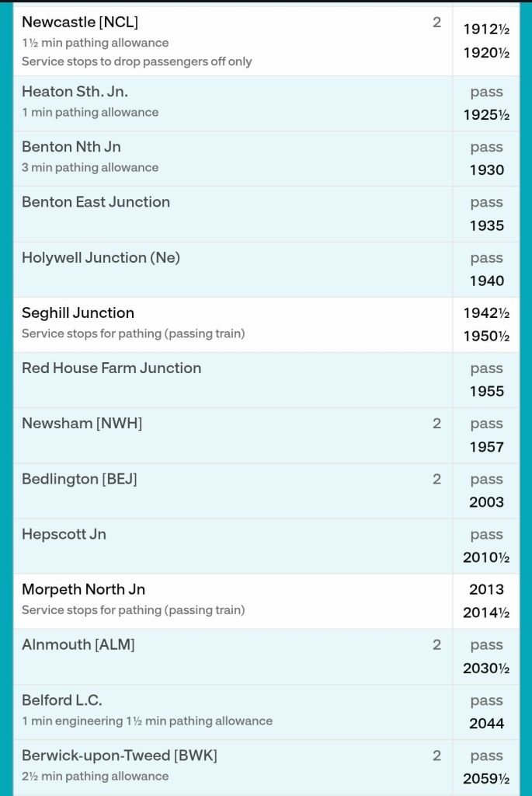Click platform number 2 beside Alnmouth

pos(436,644)
